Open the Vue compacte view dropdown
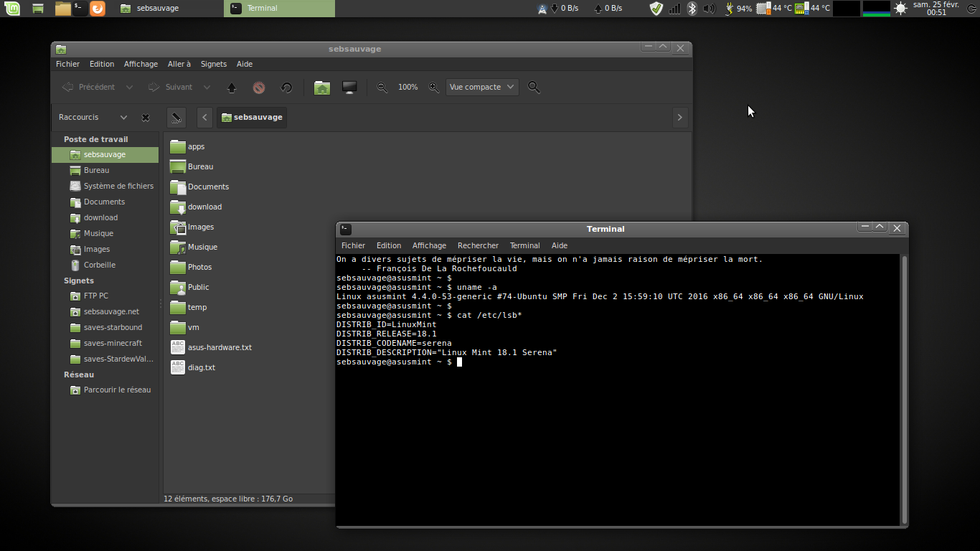The height and width of the screenshot is (551, 980). coord(481,88)
